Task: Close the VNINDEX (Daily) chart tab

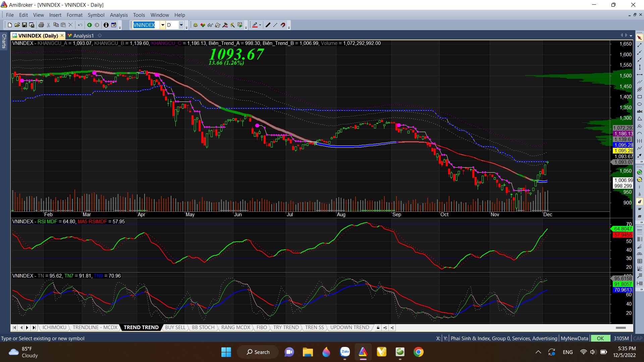Action: (x=62, y=35)
